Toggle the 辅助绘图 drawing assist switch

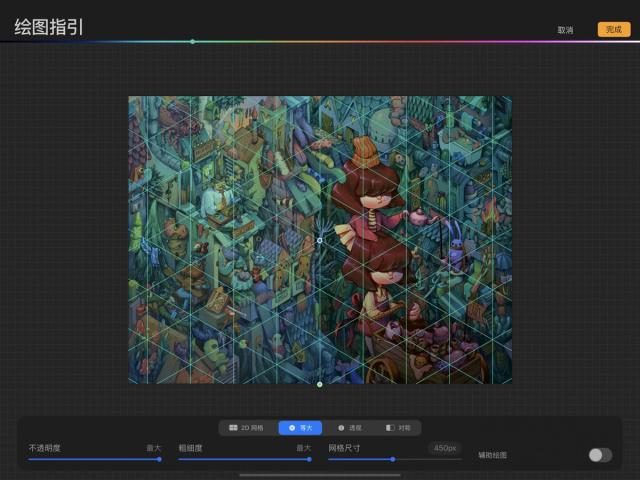600,455
